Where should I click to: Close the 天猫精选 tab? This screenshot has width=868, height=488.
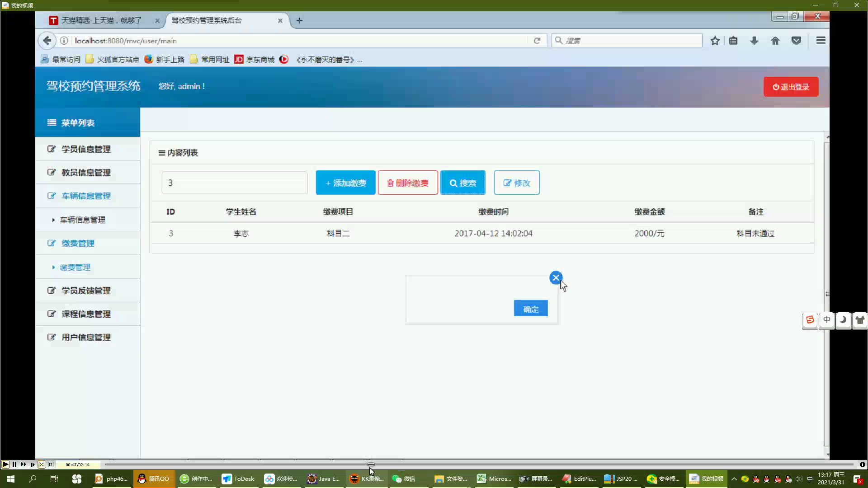(157, 20)
